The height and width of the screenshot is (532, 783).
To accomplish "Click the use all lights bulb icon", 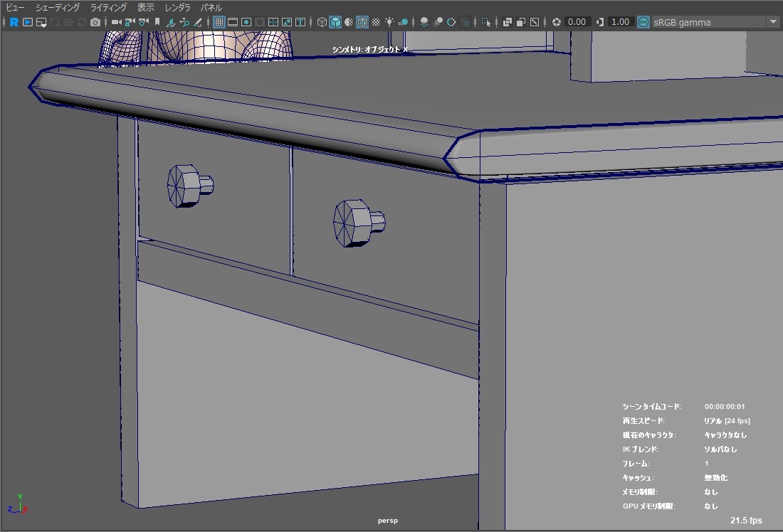I will point(389,22).
